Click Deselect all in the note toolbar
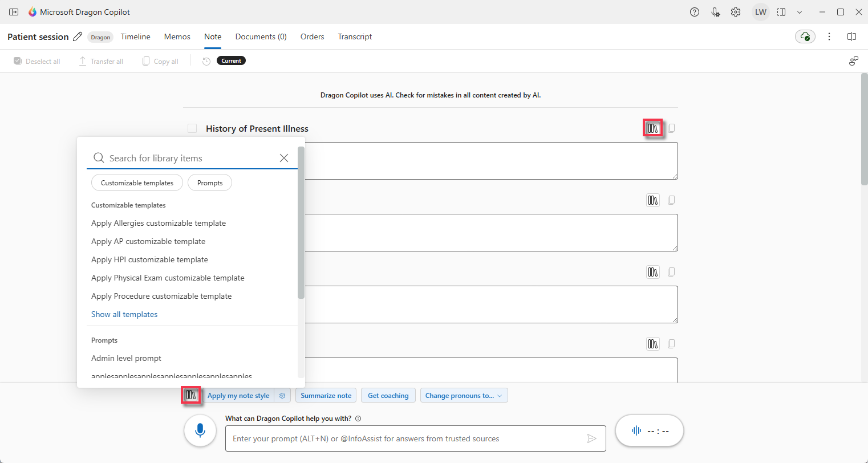Image resolution: width=868 pixels, height=463 pixels. 37,61
